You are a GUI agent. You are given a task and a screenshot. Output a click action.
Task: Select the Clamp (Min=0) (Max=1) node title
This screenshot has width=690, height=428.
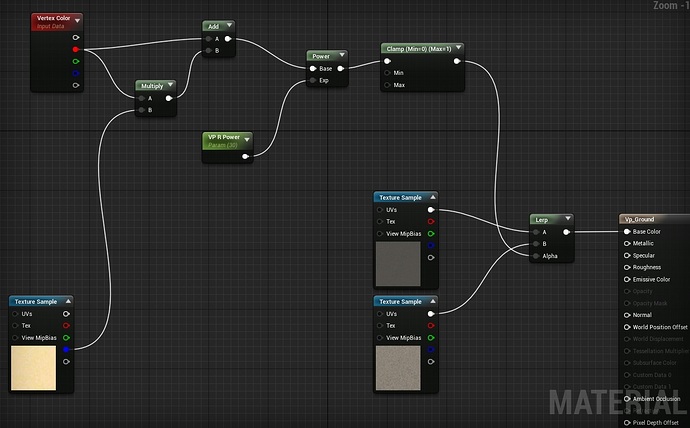click(x=419, y=48)
